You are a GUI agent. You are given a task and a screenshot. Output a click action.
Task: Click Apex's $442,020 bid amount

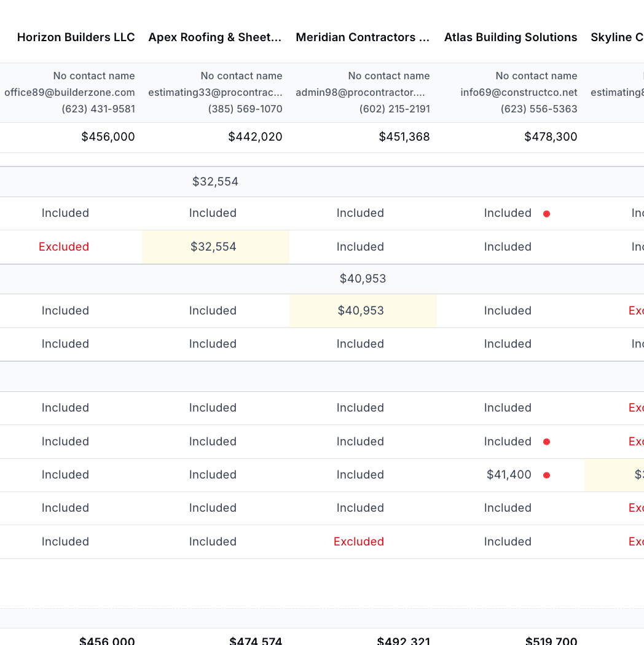click(x=255, y=137)
